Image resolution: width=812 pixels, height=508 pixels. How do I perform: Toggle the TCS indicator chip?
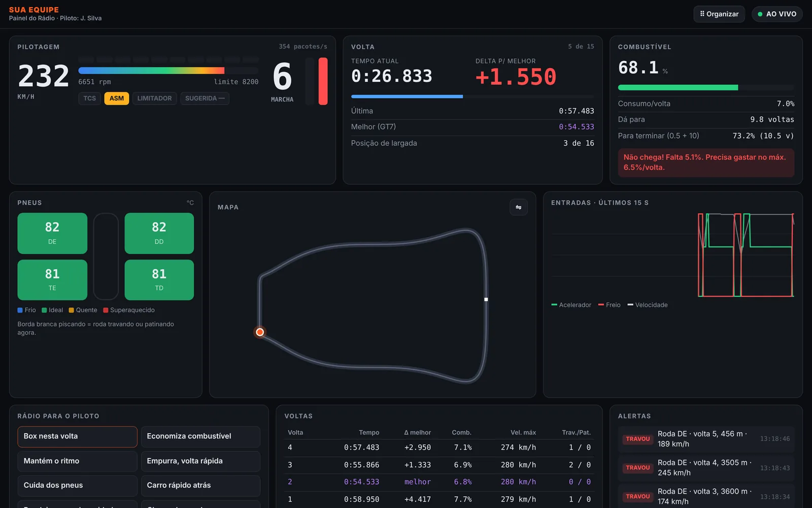tap(90, 99)
